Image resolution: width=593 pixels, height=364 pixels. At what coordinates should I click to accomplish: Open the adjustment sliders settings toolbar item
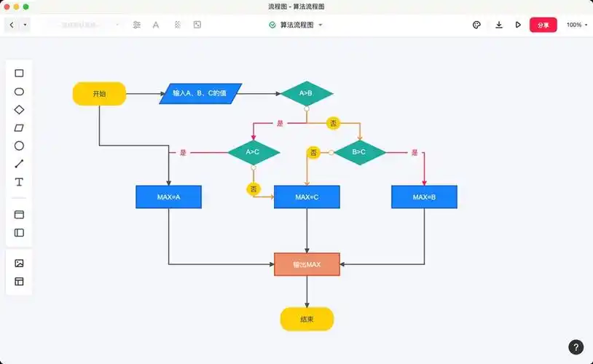[x=137, y=25]
